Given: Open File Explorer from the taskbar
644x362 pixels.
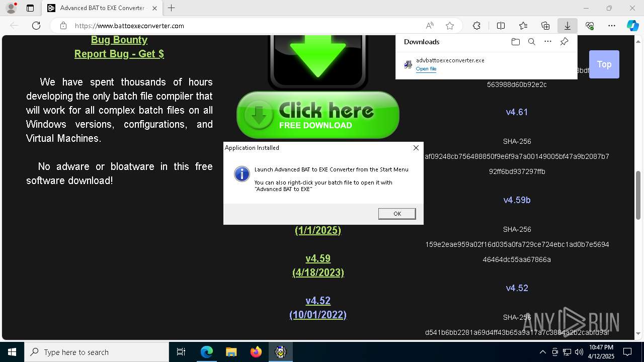Looking at the screenshot, I should (231, 352).
